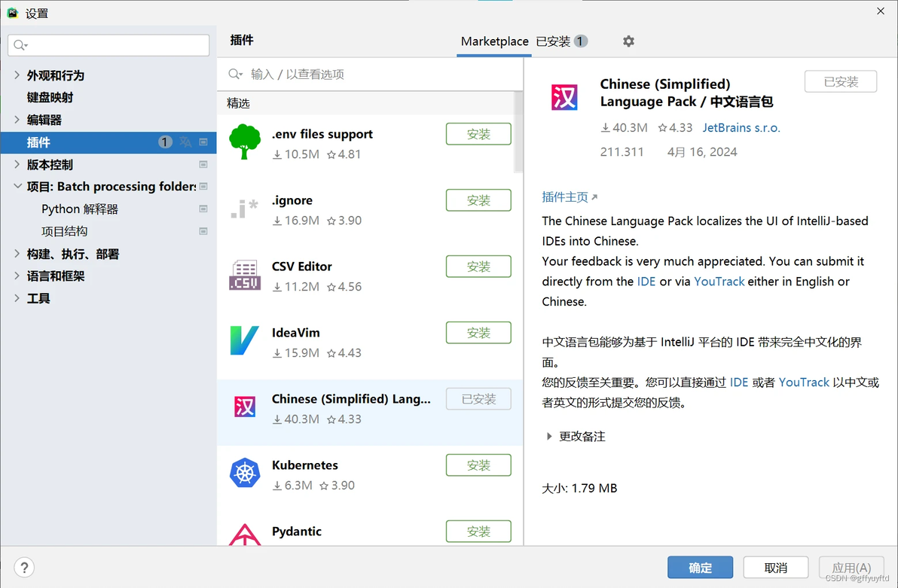This screenshot has width=898, height=588.
Task: Expand the 更改备注 change notes
Action: (x=549, y=436)
